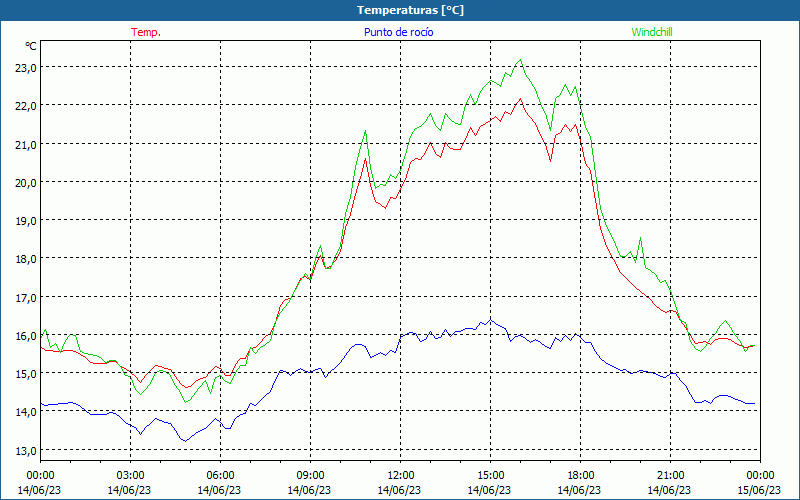Click the 12:00 time axis label
The height and width of the screenshot is (500, 800).
401,476
